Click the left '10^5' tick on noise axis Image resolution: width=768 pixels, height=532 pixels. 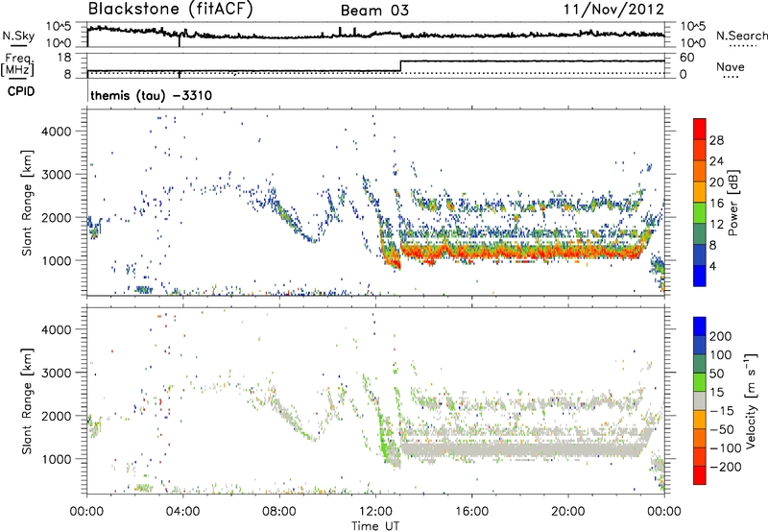pyautogui.click(x=60, y=27)
